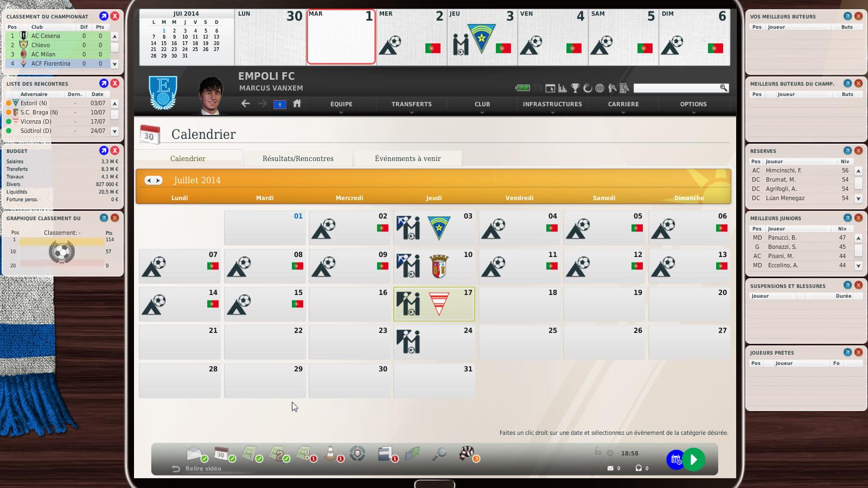Screen dimensions: 868x488
Task: Click the club crest shield icon in bottom toolbar
Action: tap(358, 453)
